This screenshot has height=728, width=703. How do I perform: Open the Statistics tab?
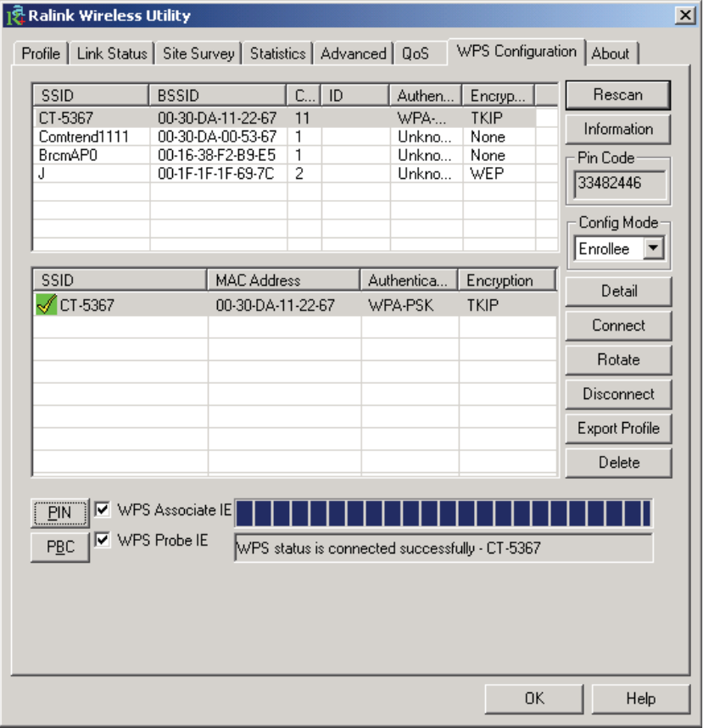coord(278,53)
